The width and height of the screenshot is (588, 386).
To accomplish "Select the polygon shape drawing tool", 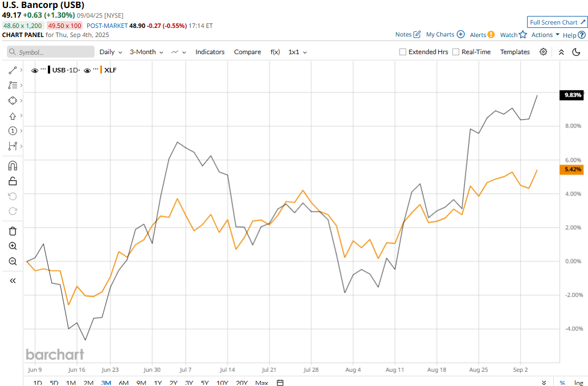I will coord(13,100).
